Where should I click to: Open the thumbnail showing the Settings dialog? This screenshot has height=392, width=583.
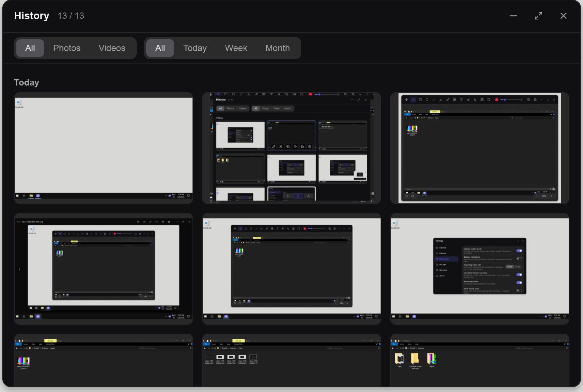(480, 269)
